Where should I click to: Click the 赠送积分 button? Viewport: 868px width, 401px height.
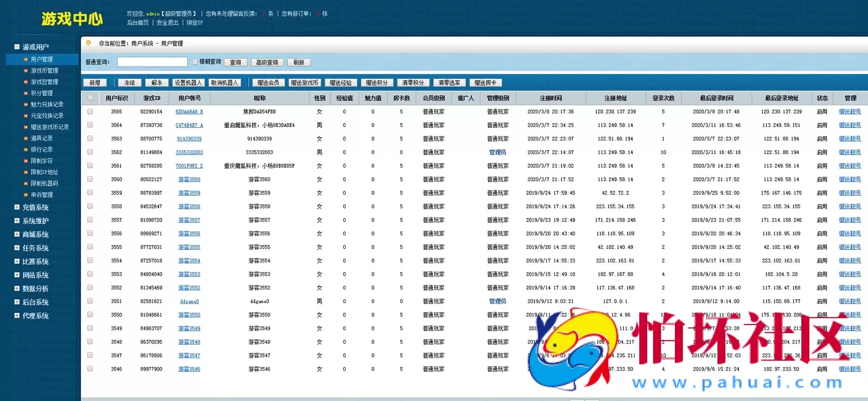coord(376,83)
